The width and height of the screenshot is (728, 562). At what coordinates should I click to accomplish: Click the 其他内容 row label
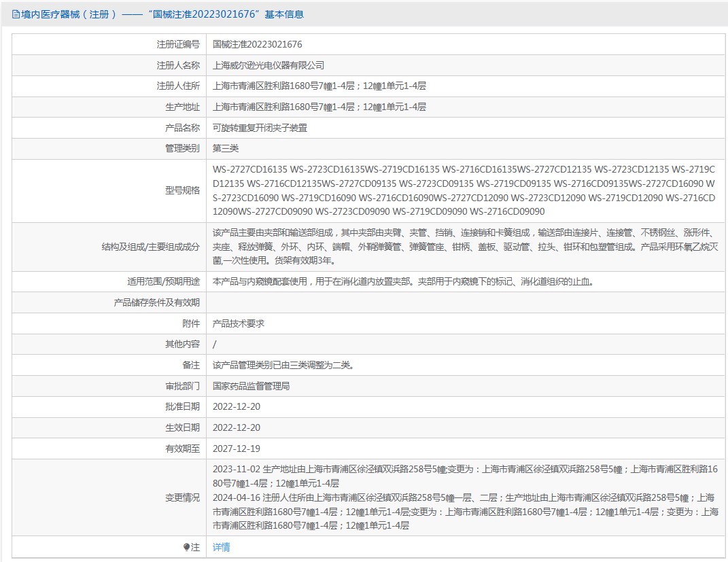pos(182,344)
